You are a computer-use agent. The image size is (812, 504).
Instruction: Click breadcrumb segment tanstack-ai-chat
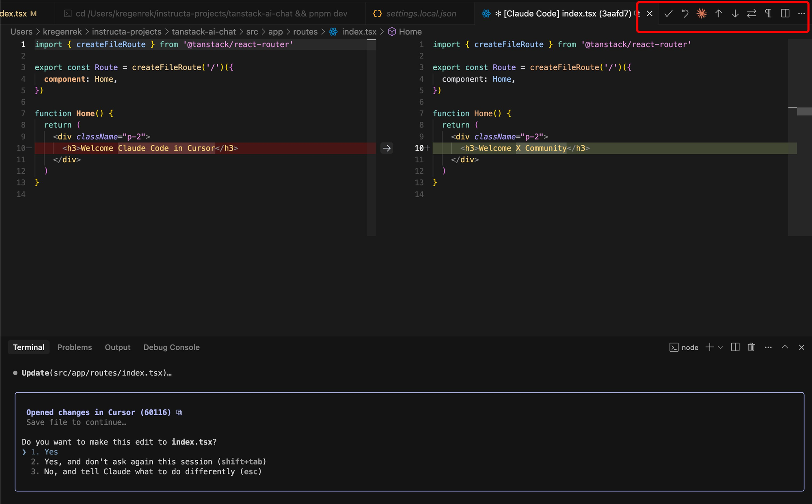[204, 32]
